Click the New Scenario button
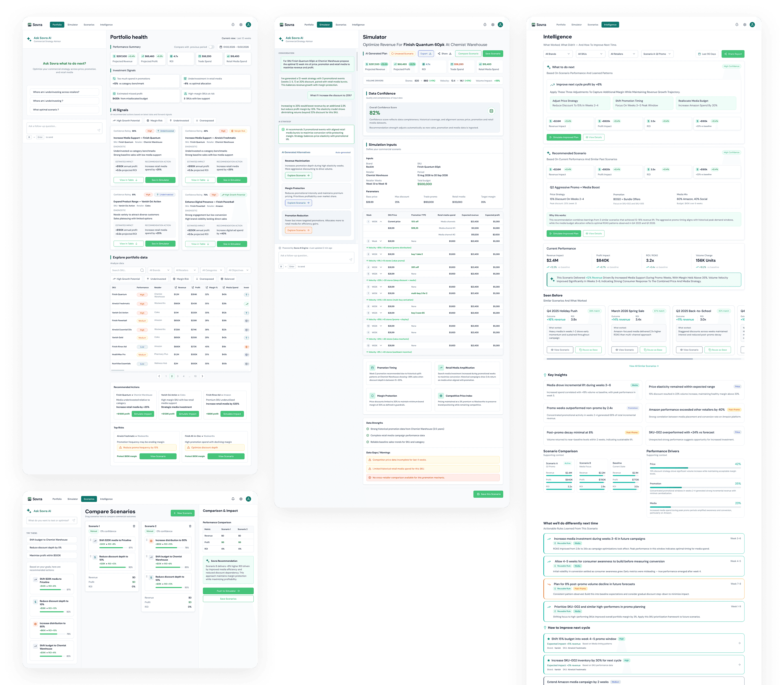This screenshot has height=685, width=784. tap(182, 513)
